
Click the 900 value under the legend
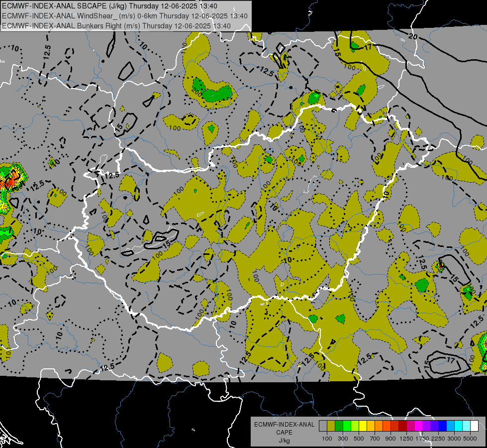coord(390,439)
